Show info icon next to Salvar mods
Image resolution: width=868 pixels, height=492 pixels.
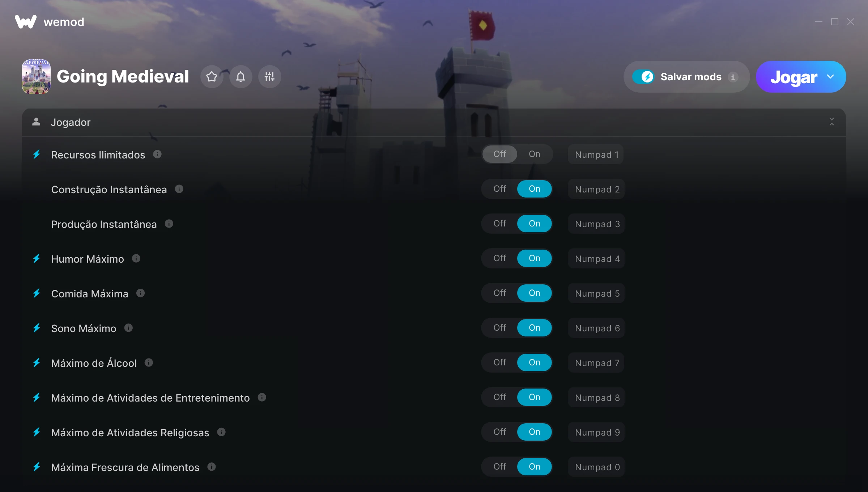pos(733,77)
